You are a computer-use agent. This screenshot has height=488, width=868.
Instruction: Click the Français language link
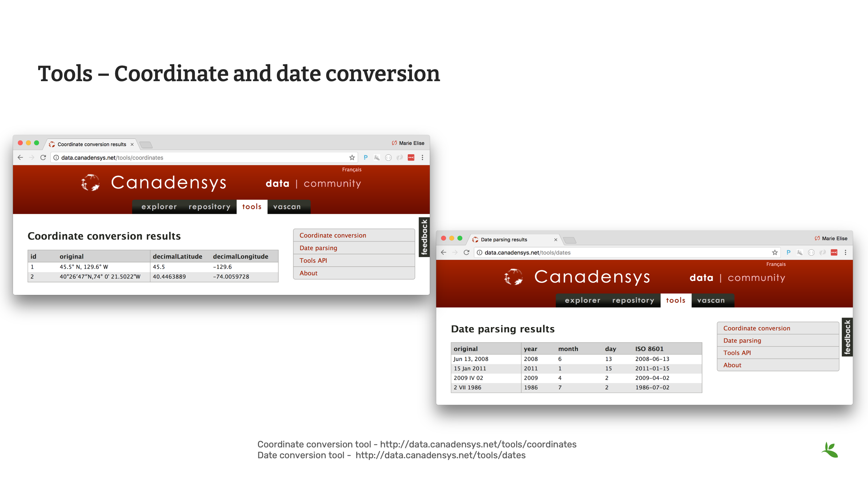(x=351, y=169)
